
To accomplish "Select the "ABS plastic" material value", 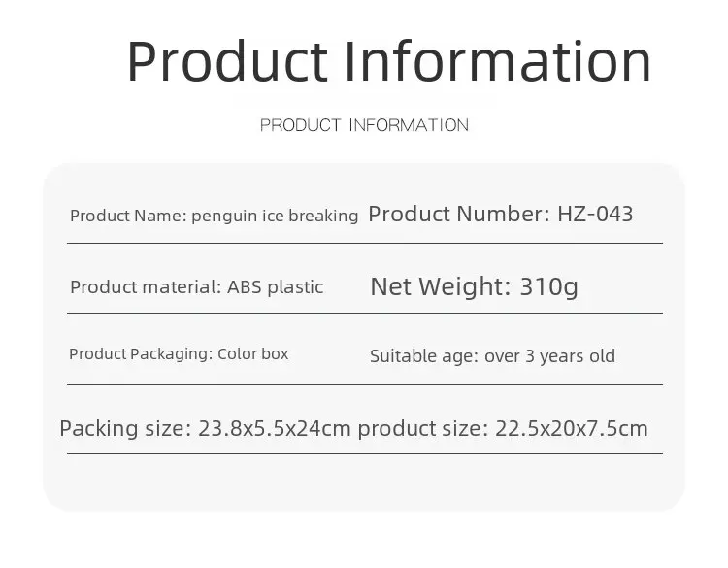I will [x=276, y=287].
